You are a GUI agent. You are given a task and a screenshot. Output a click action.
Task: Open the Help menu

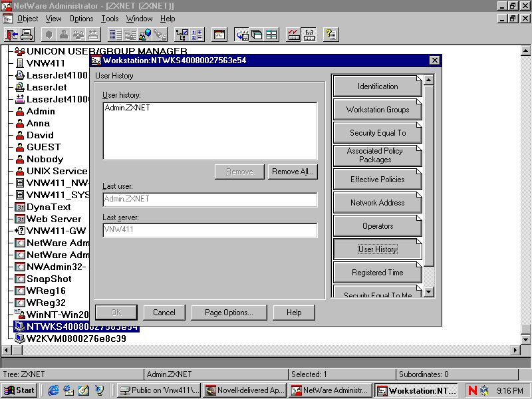coord(168,19)
